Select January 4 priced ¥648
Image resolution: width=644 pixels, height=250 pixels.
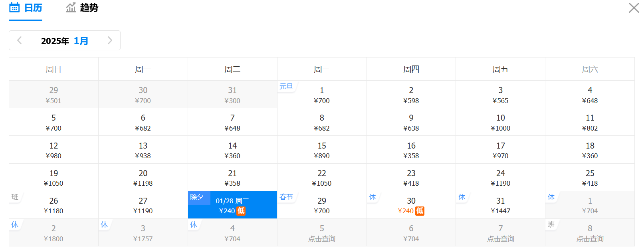(x=590, y=95)
